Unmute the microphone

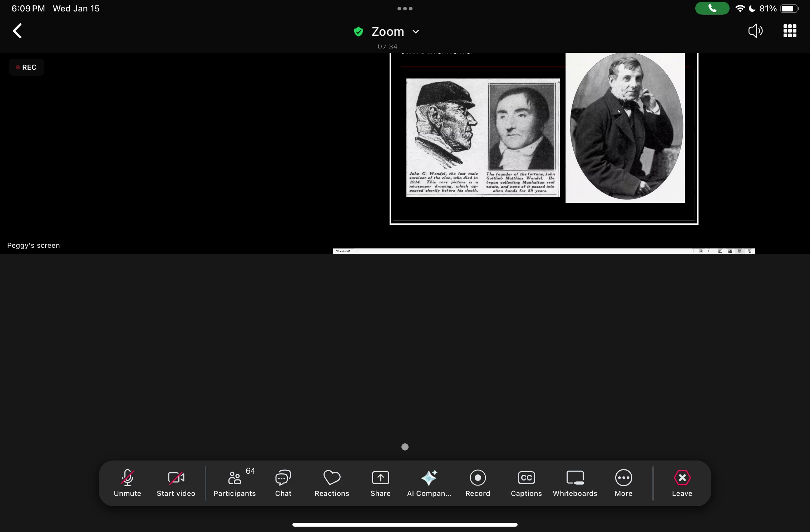tap(127, 483)
